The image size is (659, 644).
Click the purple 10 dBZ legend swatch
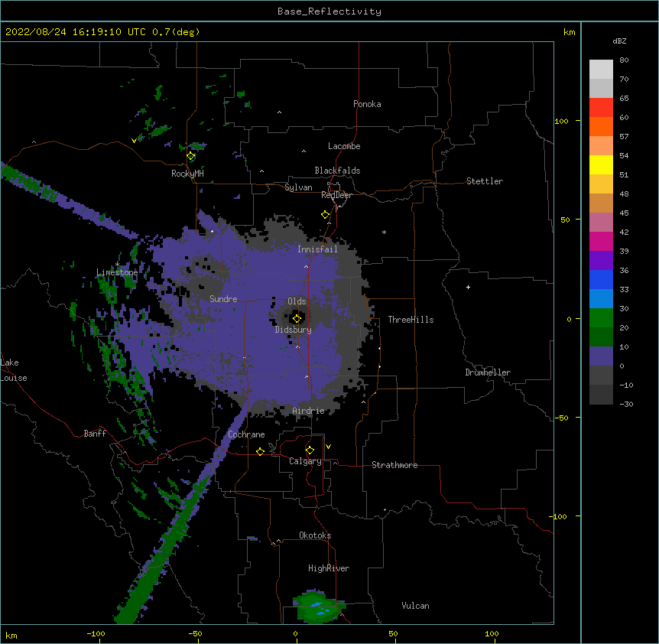point(601,356)
